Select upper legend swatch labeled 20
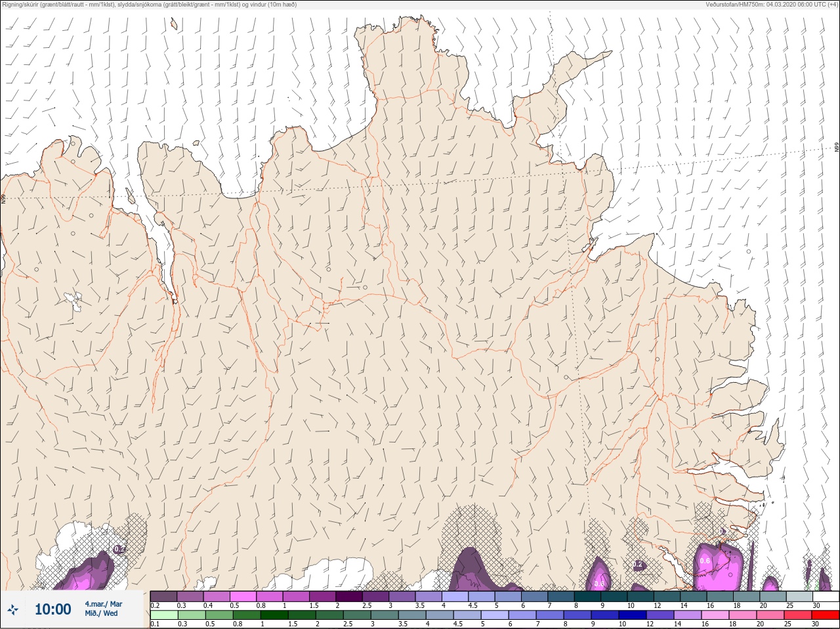840x629 pixels. click(773, 596)
